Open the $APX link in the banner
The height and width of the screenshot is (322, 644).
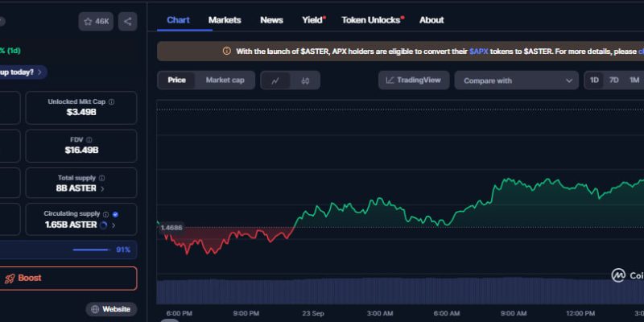[x=481, y=51]
